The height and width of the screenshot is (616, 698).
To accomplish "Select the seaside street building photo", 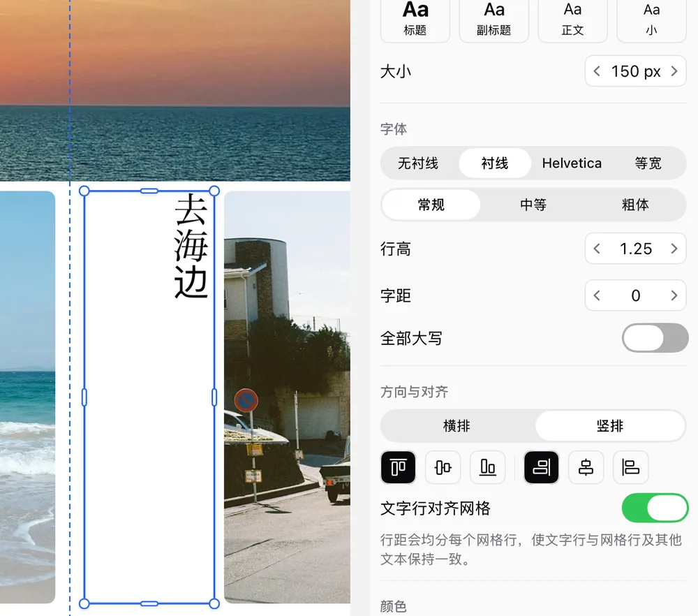I will point(287,397).
